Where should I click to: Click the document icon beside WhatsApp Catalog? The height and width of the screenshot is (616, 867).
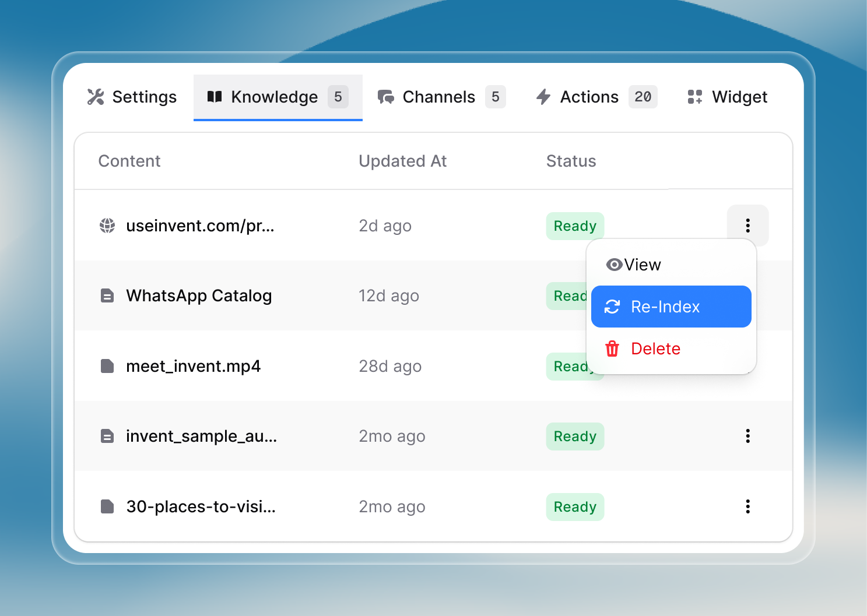107,295
